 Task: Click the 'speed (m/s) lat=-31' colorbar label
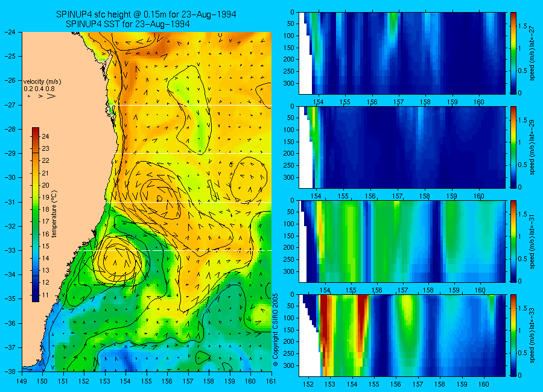pyautogui.click(x=532, y=241)
